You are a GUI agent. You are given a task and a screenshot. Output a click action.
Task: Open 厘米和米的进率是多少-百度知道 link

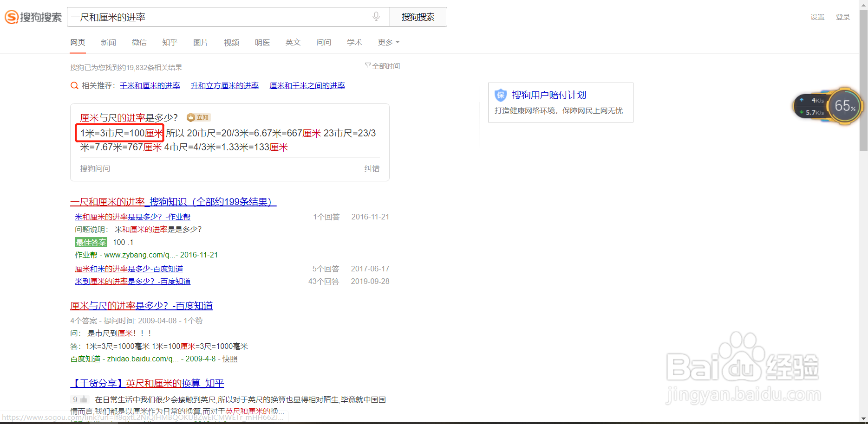tap(129, 269)
